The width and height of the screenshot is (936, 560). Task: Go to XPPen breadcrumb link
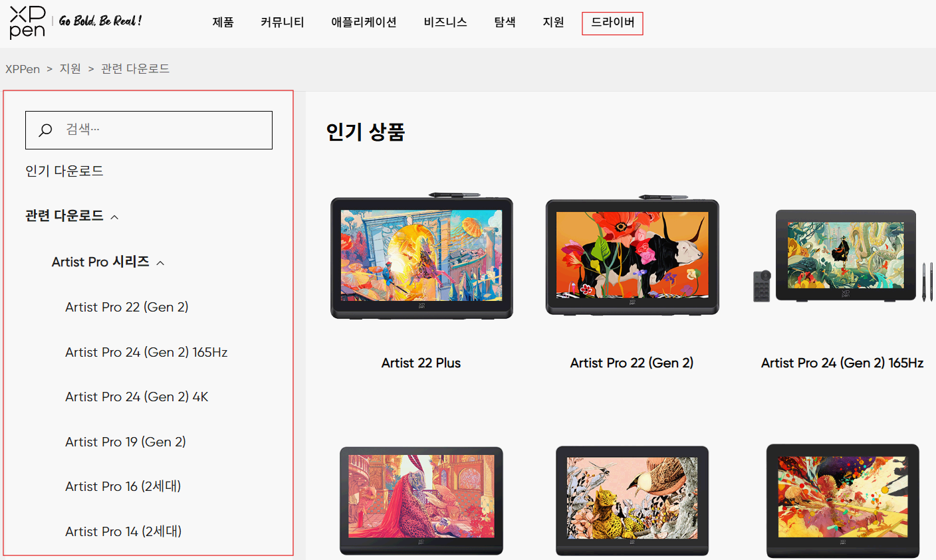point(23,69)
